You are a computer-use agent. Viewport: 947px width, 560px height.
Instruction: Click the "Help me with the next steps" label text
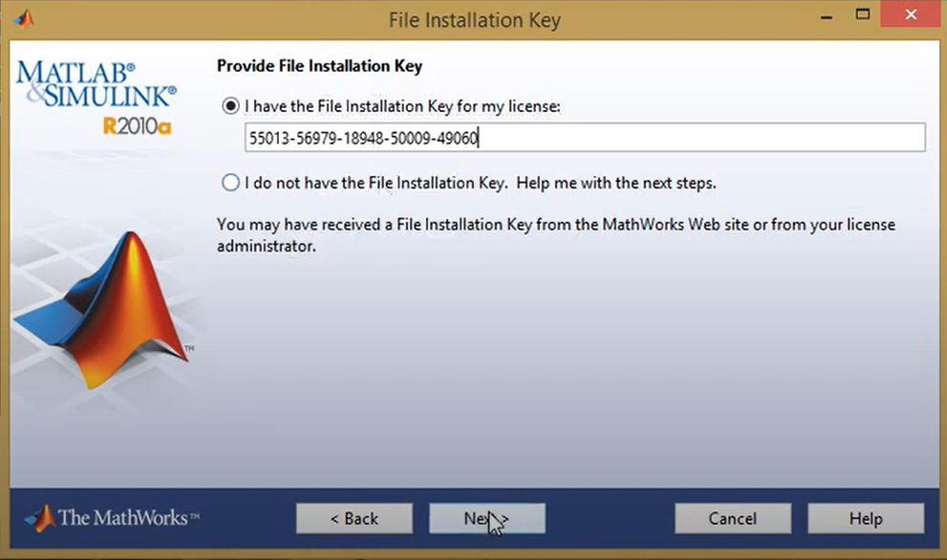pyautogui.click(x=617, y=182)
